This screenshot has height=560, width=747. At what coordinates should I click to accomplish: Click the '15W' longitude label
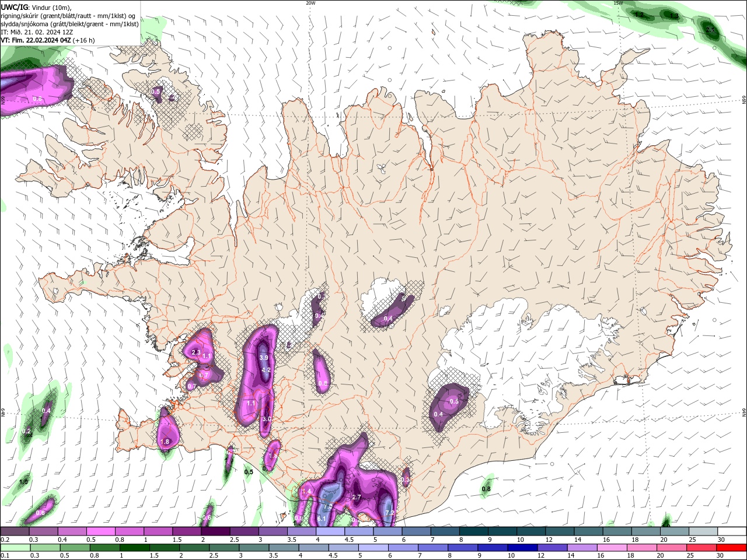tap(618, 3)
